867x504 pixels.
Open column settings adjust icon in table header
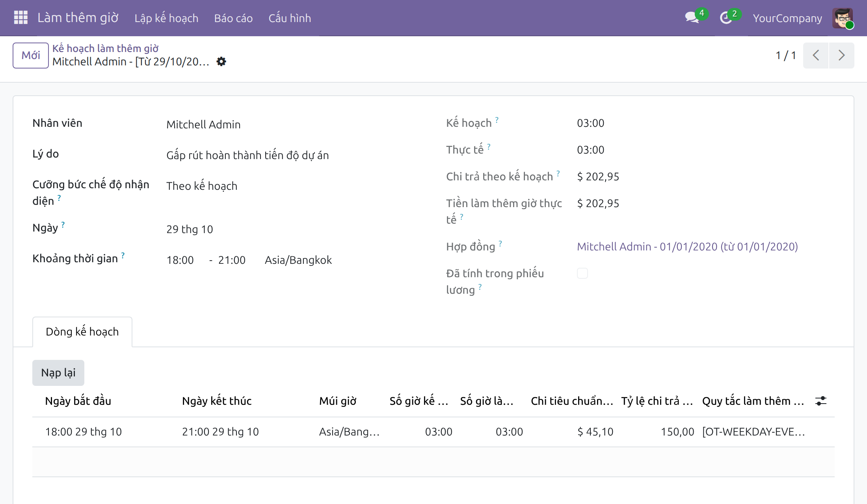(821, 401)
